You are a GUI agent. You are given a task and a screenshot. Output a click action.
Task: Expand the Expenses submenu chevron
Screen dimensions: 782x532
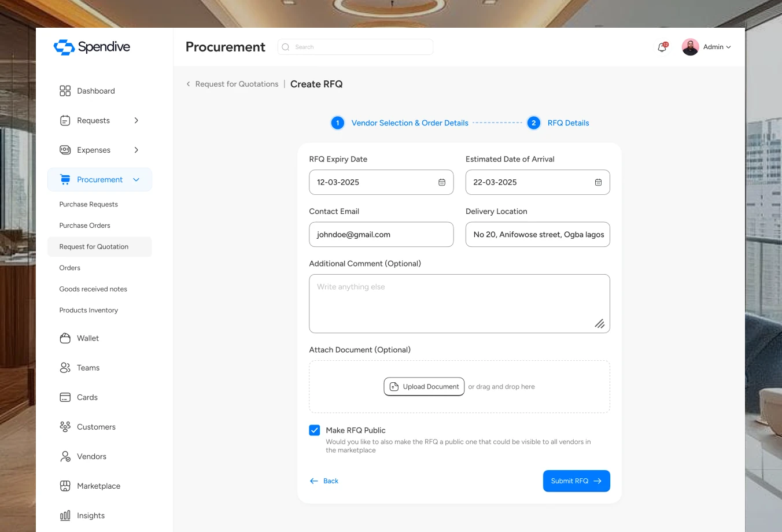click(137, 150)
